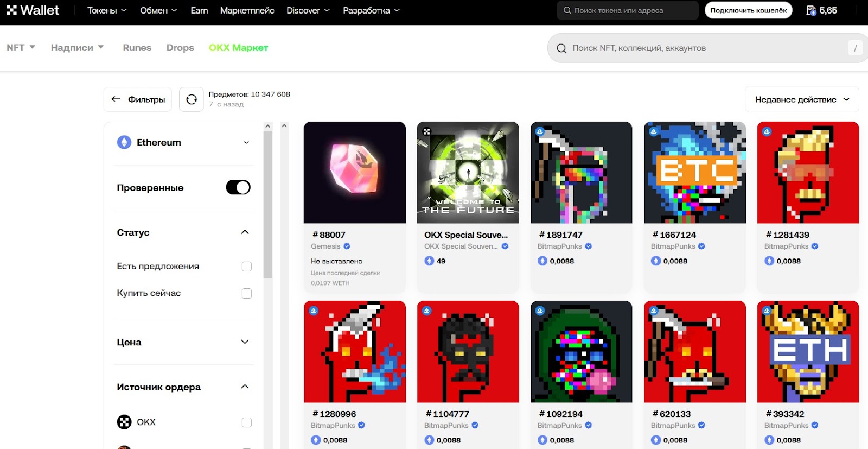The image size is (868, 449).
Task: Click the filter panel vertical scrollbar
Action: pos(267,204)
